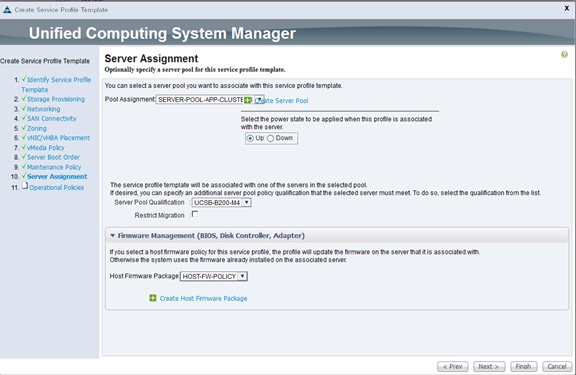Viewport: 576px width, 375px height.
Task: Click the help question mark icon
Action: (x=564, y=55)
